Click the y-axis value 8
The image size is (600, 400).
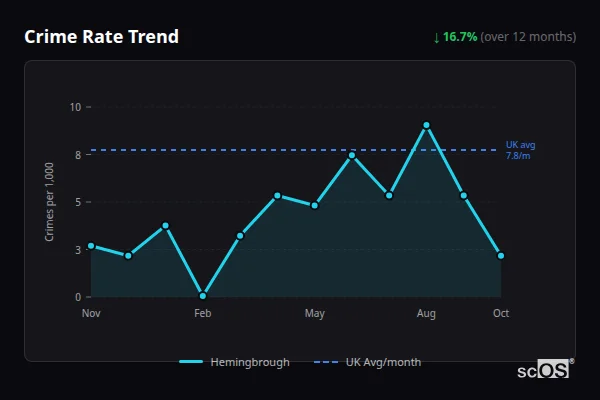78,155
